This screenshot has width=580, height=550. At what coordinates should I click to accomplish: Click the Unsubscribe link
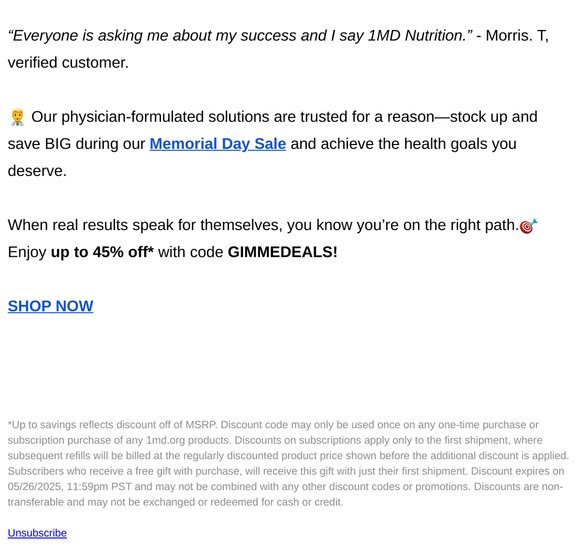(x=37, y=533)
